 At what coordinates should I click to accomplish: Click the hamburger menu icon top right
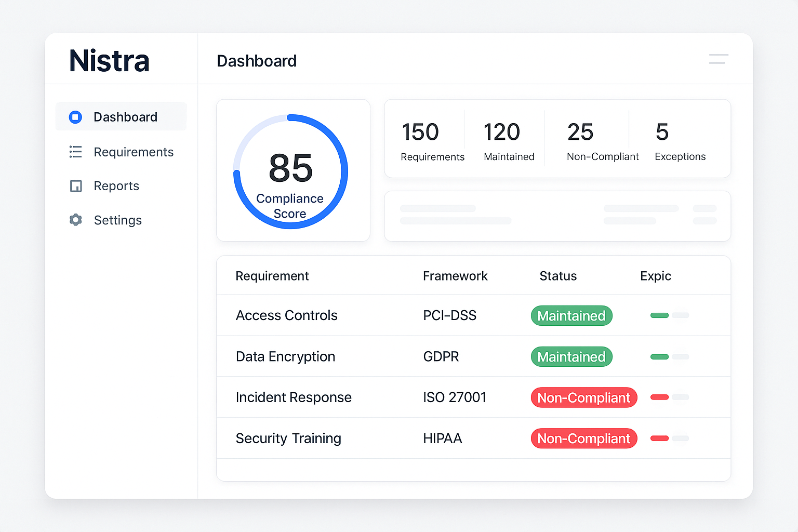[x=718, y=59]
